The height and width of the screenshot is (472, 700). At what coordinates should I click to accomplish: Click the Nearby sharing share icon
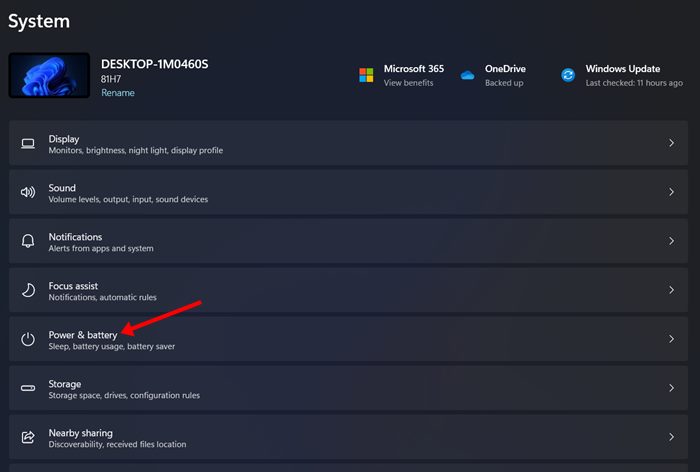(28, 437)
